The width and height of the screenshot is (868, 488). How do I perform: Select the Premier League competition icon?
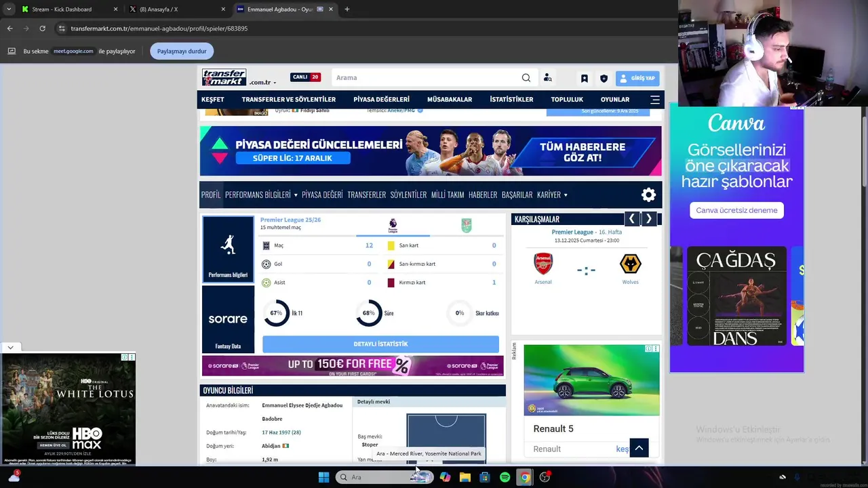(x=393, y=226)
